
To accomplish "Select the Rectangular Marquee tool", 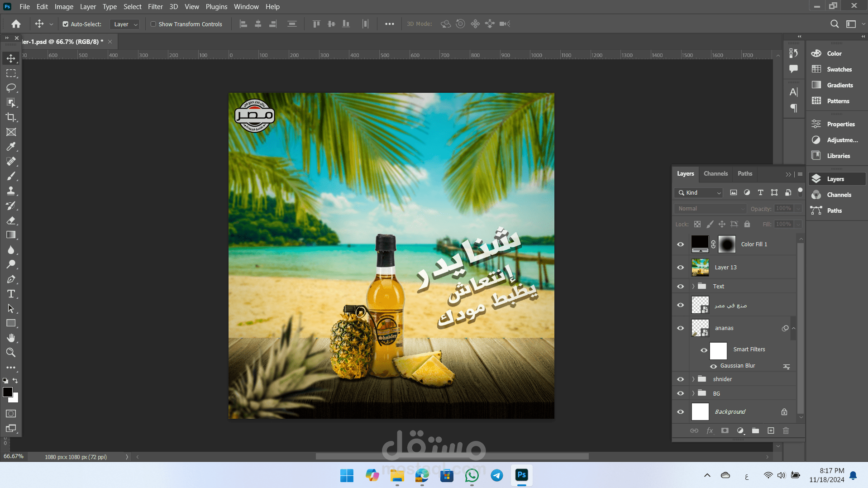I will [x=11, y=73].
